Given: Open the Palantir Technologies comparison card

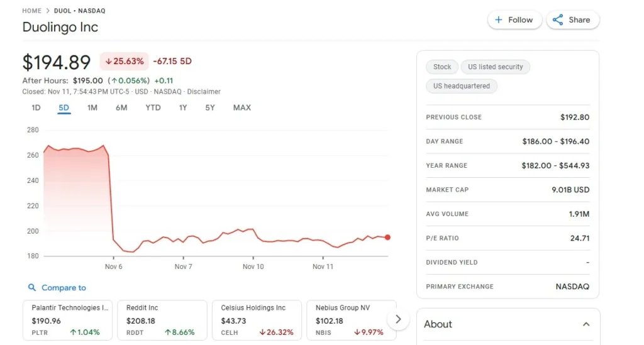Looking at the screenshot, I should 69,320.
